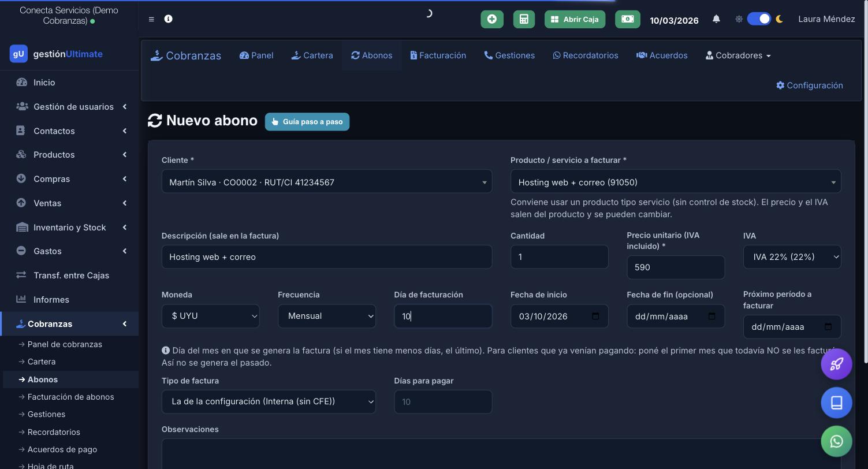Click the Inicio dashboard icon in sidebar
Image resolution: width=868 pixels, height=469 pixels.
point(21,83)
